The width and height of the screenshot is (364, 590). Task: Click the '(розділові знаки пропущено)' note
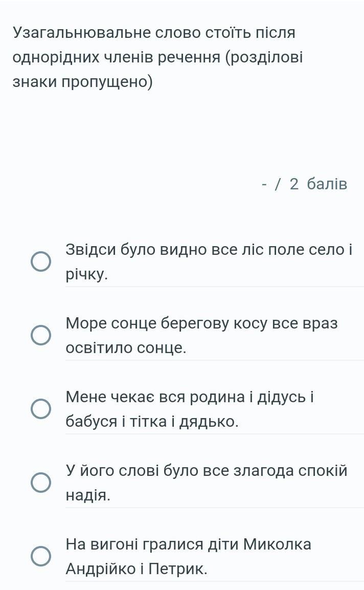82,82
